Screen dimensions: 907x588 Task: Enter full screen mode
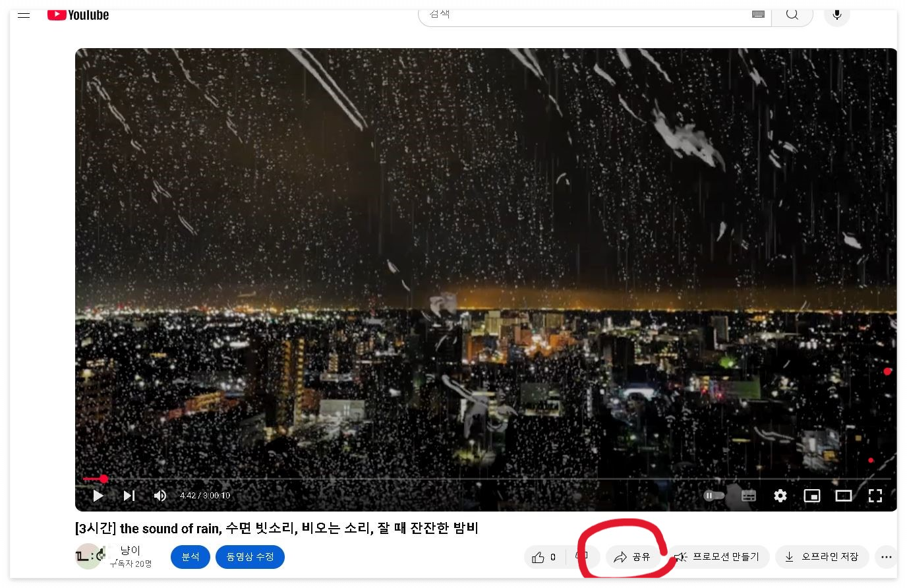point(875,496)
